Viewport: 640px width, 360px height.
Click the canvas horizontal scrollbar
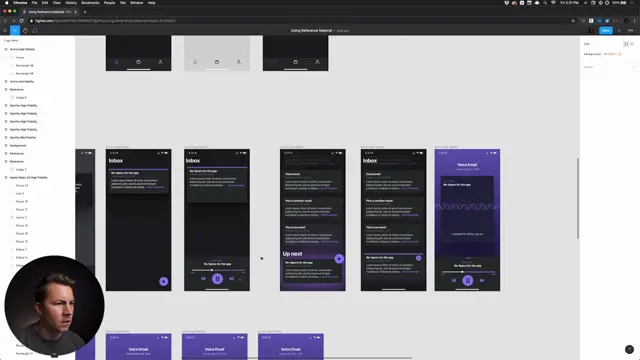tap(296, 358)
